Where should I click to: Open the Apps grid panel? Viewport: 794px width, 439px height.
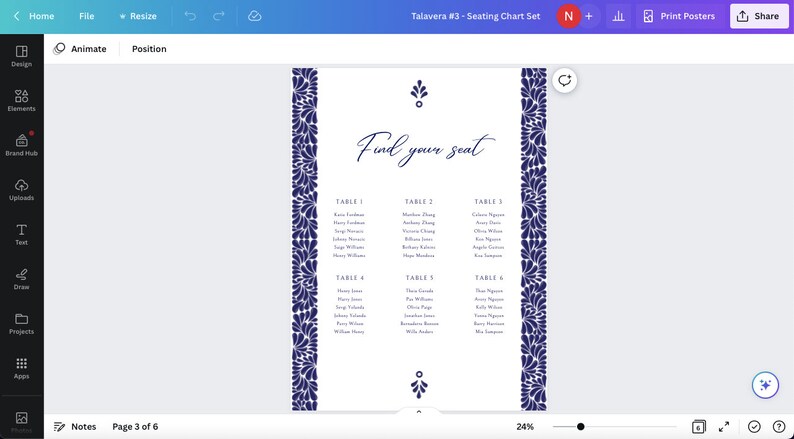pyautogui.click(x=21, y=368)
